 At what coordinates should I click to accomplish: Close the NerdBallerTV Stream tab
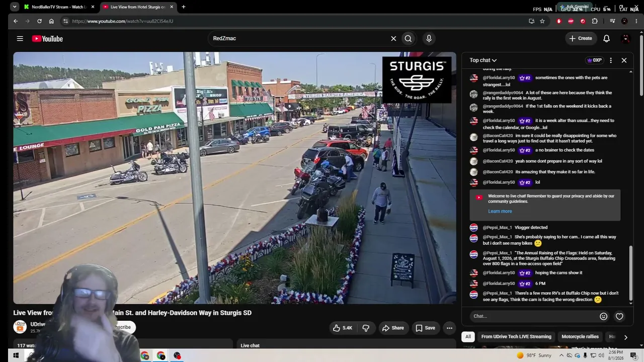93,7
